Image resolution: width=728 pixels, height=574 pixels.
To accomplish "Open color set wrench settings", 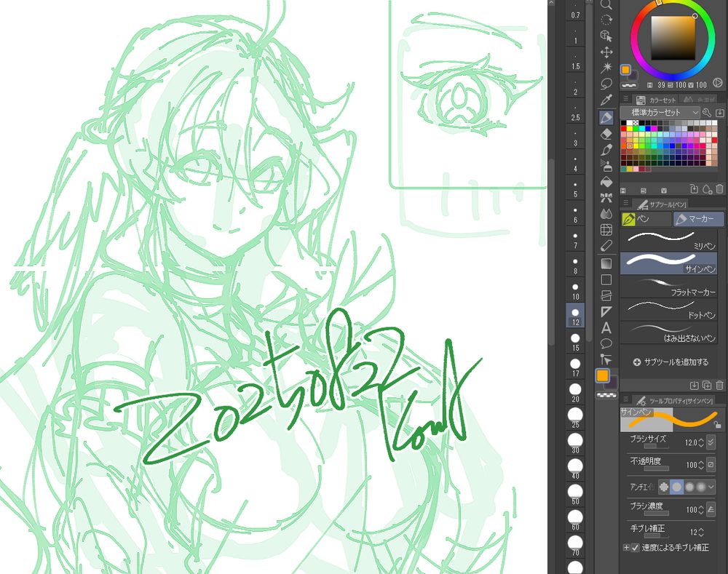I will [707, 112].
